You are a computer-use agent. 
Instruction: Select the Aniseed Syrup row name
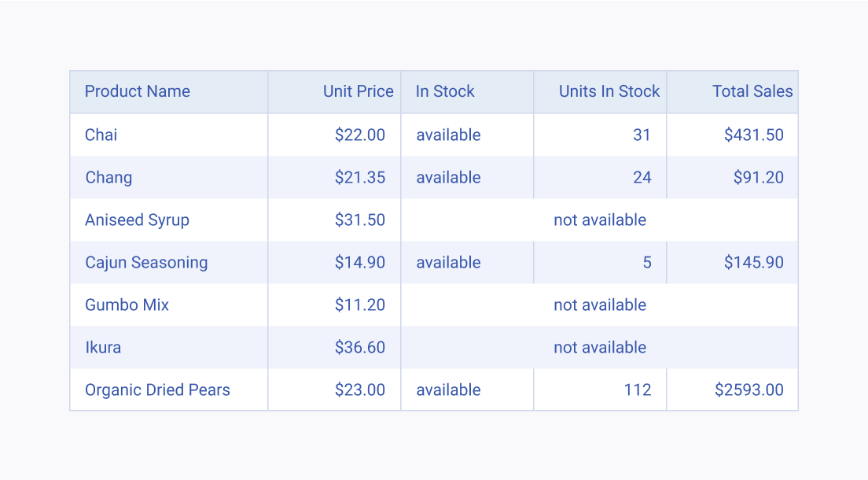(169, 220)
